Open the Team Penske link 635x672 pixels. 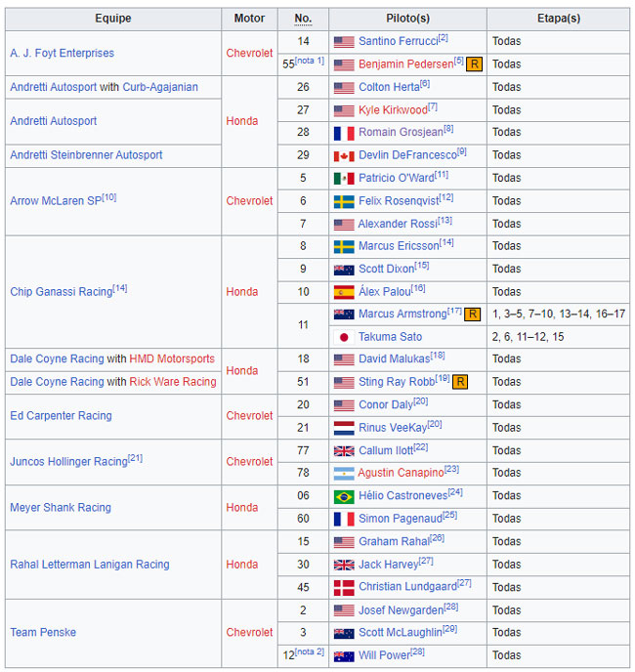(43, 633)
